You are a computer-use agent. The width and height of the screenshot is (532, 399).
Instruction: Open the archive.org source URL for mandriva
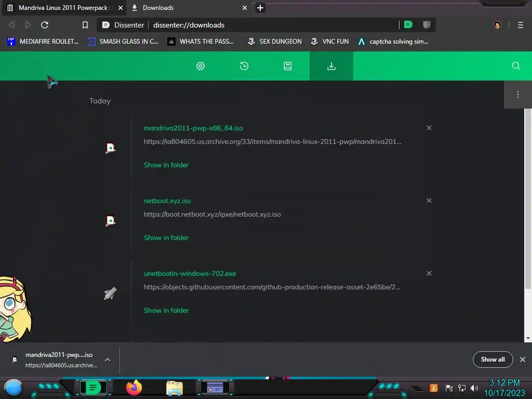[x=272, y=141]
